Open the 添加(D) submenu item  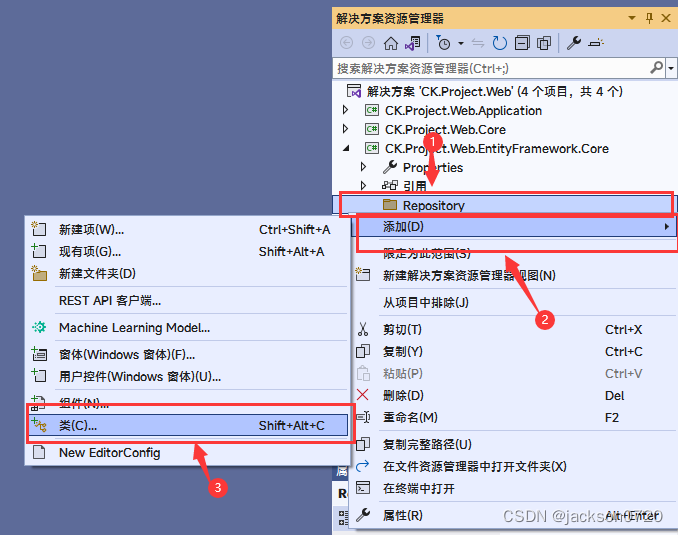click(x=516, y=227)
